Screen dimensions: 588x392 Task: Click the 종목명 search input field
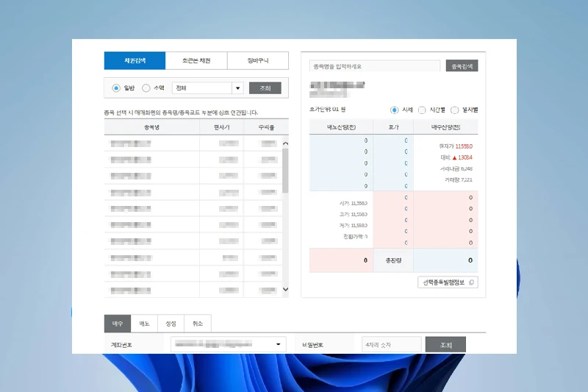click(x=375, y=66)
